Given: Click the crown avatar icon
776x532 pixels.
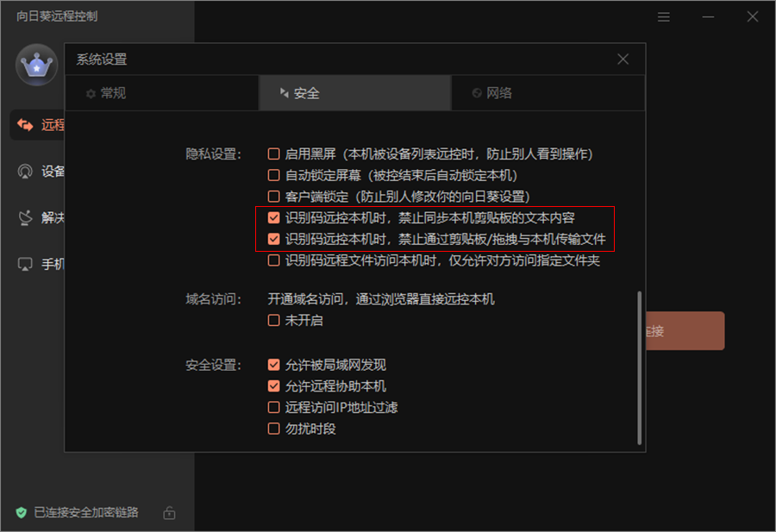Looking at the screenshot, I should (36, 65).
